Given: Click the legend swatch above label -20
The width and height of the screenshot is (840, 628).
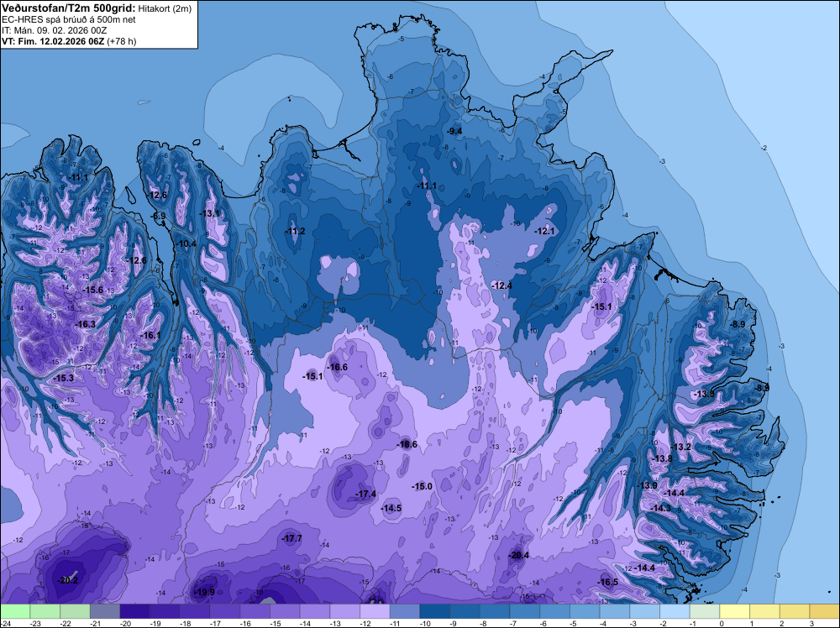Looking at the screenshot, I should [x=135, y=611].
